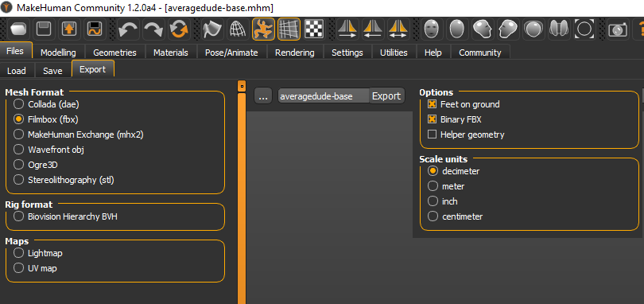This screenshot has height=304, width=644.
Task: Click the '...' browse folder button
Action: (x=263, y=95)
